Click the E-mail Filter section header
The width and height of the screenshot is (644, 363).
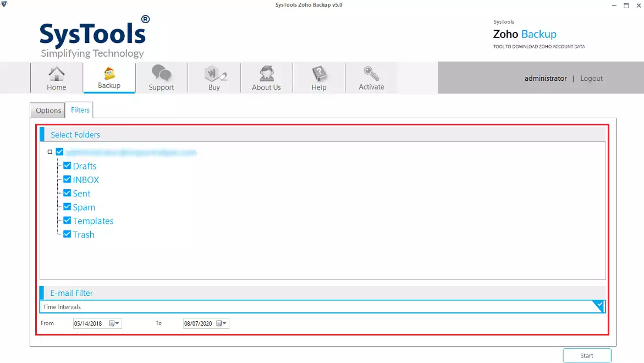pos(322,293)
